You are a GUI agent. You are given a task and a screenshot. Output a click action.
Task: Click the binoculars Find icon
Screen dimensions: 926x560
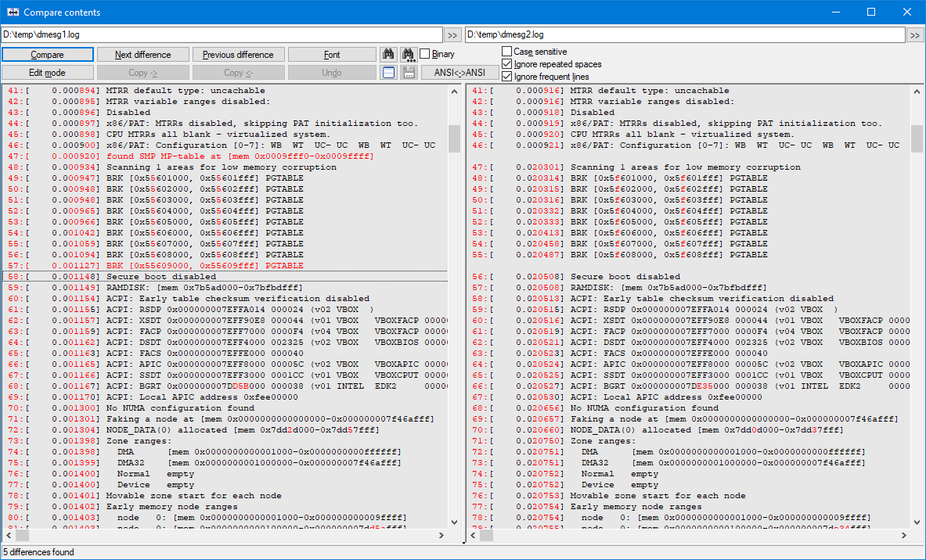pyautogui.click(x=388, y=55)
